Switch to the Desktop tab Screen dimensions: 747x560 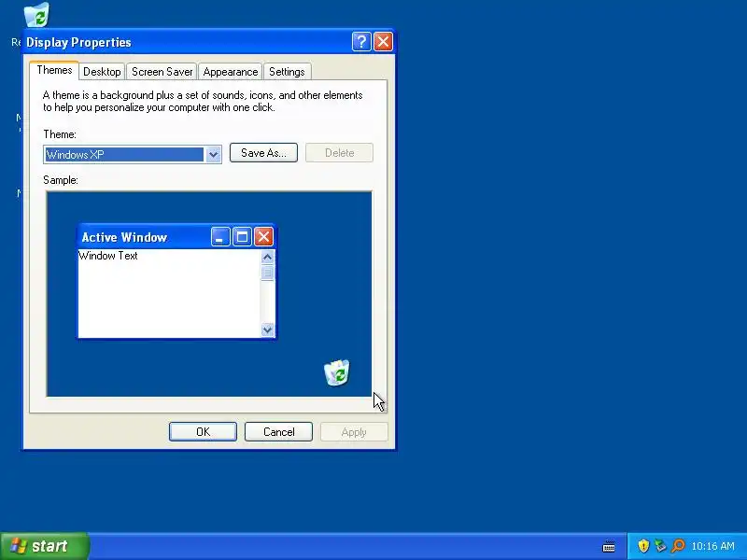pyautogui.click(x=102, y=72)
